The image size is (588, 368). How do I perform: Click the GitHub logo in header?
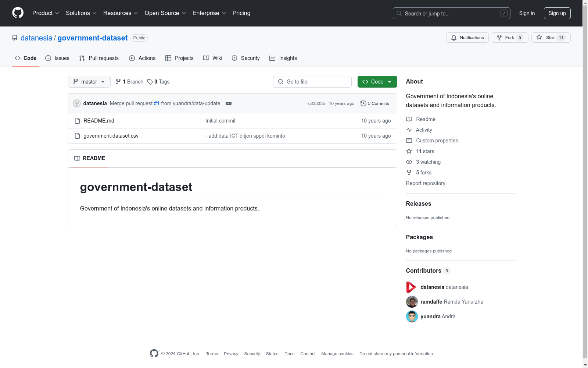18,13
